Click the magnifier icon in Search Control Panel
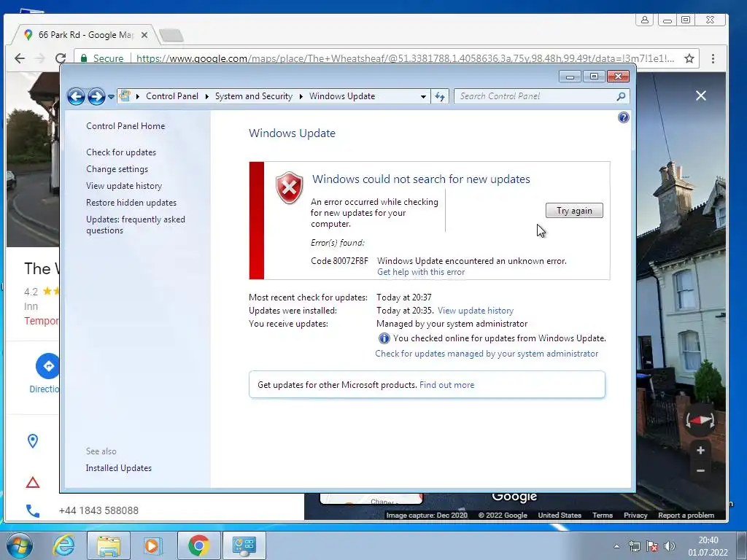This screenshot has height=560, width=747. tap(621, 96)
